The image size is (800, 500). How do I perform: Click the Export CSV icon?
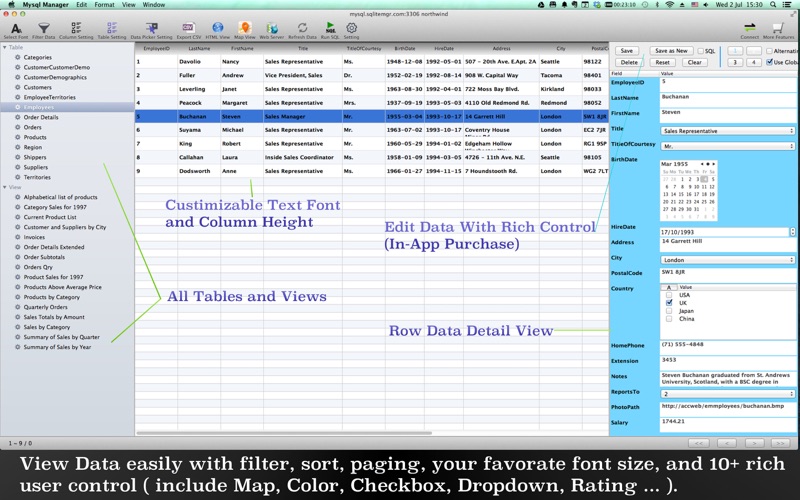click(188, 28)
